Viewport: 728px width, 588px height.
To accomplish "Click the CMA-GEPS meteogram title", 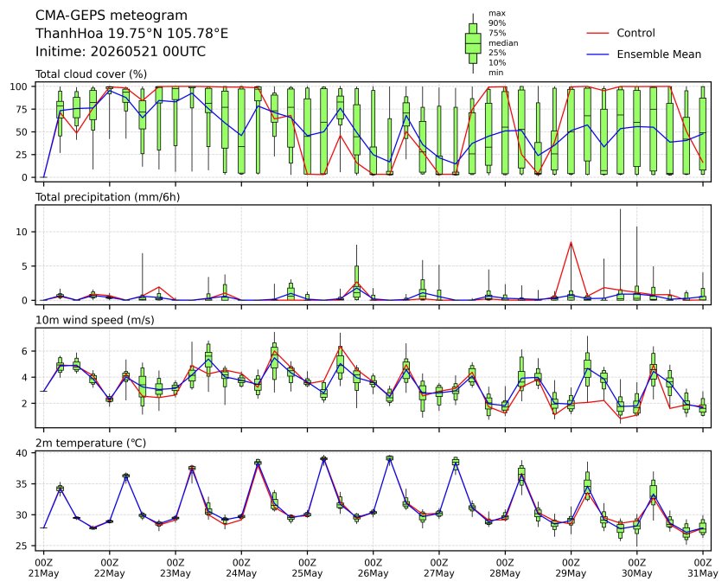I will pyautogui.click(x=112, y=16).
